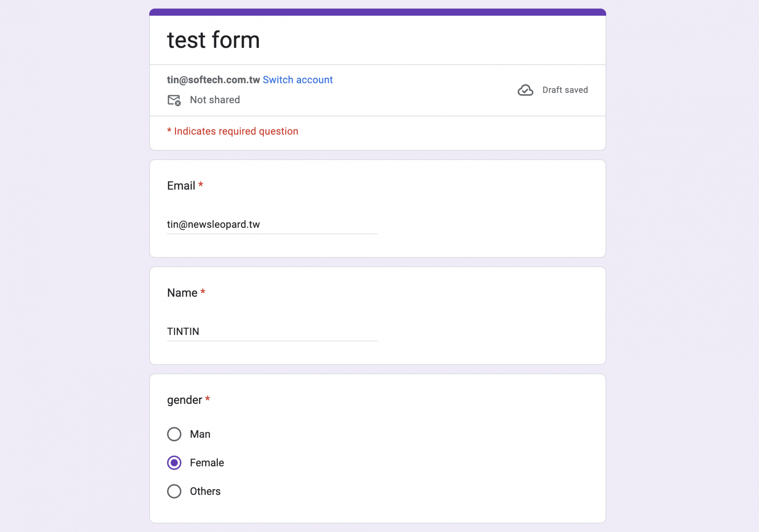
Task: Select the Others radio button
Action: tap(174, 491)
